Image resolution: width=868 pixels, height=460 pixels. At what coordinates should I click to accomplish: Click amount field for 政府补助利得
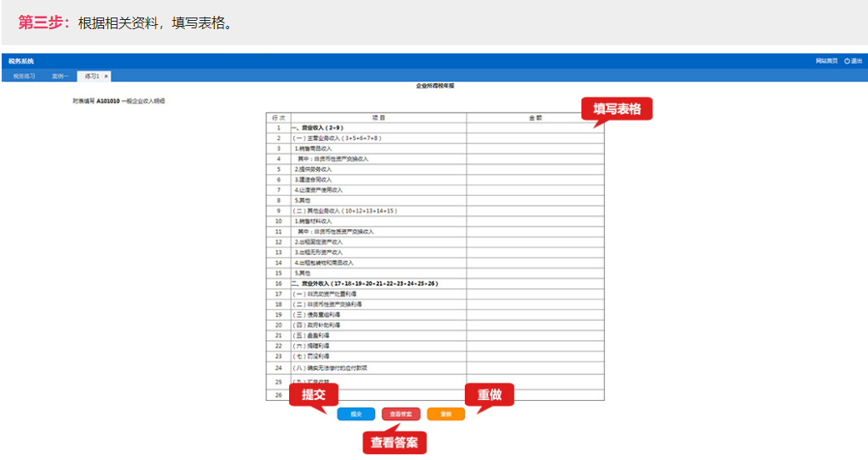pos(536,325)
